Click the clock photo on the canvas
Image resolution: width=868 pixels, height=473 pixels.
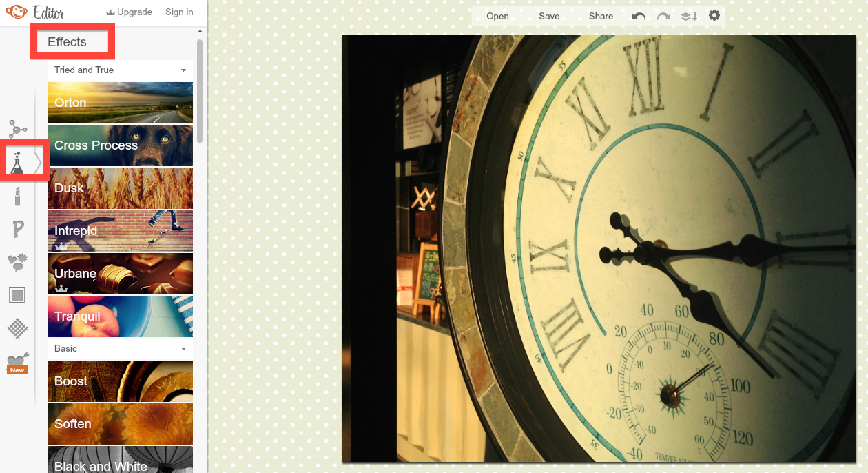point(599,248)
